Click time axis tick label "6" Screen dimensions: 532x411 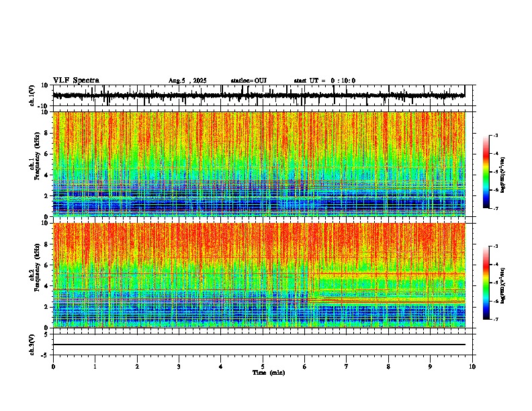305,367
